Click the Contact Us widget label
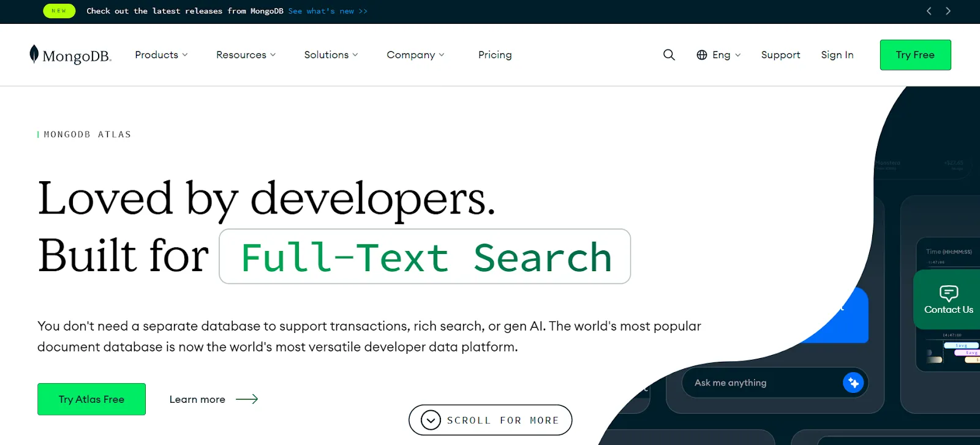Viewport: 980px width, 445px height. 949,310
